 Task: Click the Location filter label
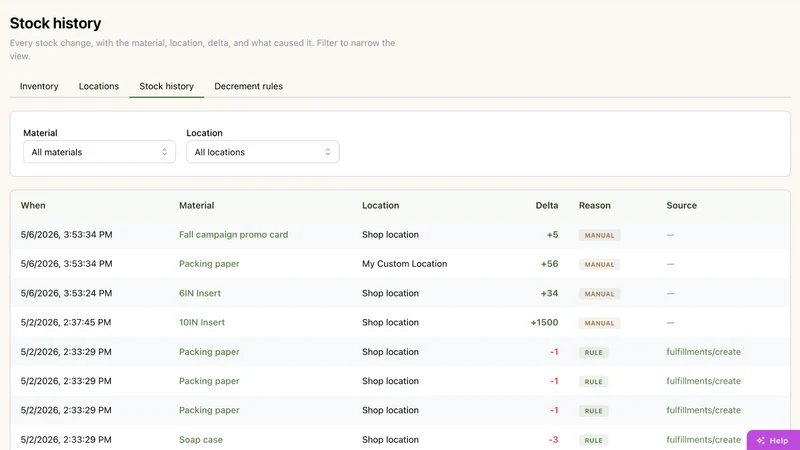204,133
